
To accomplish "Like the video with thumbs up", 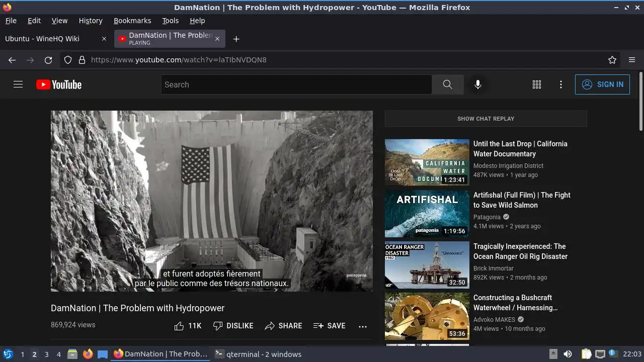I will (188, 326).
